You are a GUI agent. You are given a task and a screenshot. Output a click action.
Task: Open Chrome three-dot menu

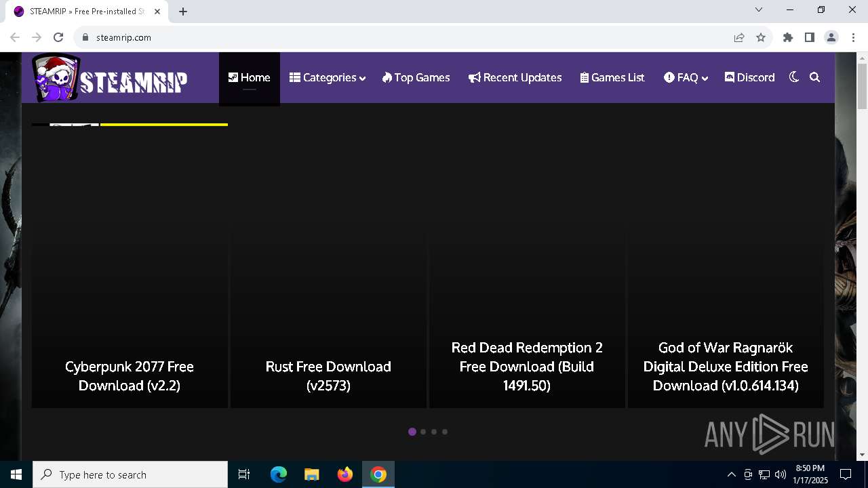click(x=852, y=37)
